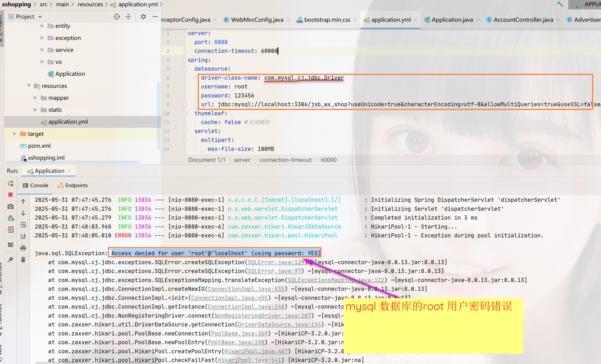Print console output with the printer icon

click(23, 248)
